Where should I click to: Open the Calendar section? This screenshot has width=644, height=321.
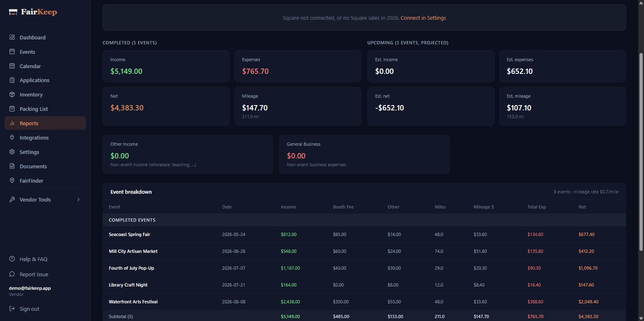(x=45, y=66)
